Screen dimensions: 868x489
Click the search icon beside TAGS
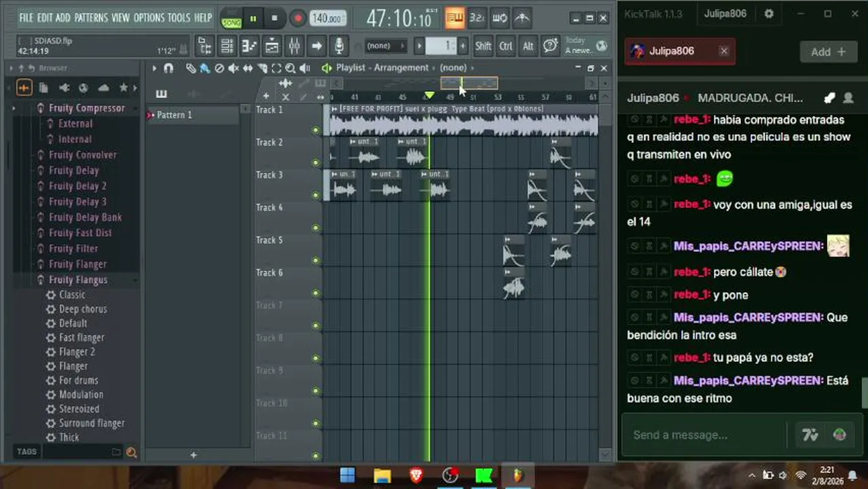(131, 452)
